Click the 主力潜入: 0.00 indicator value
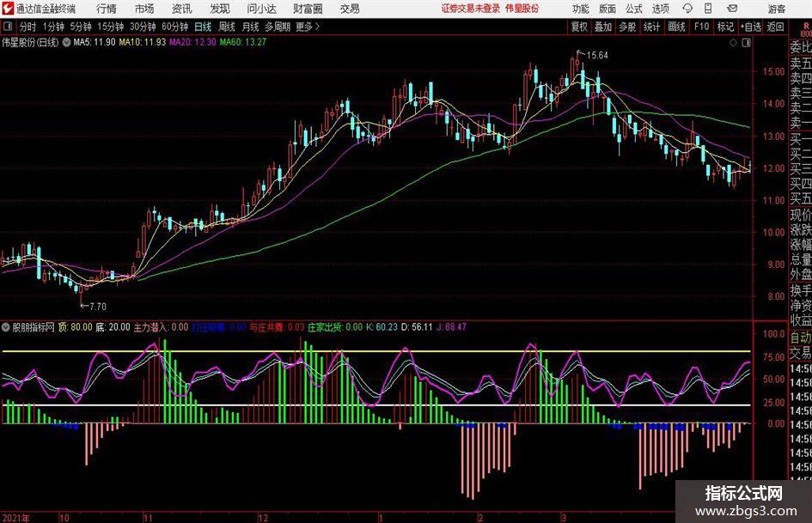 [161, 327]
